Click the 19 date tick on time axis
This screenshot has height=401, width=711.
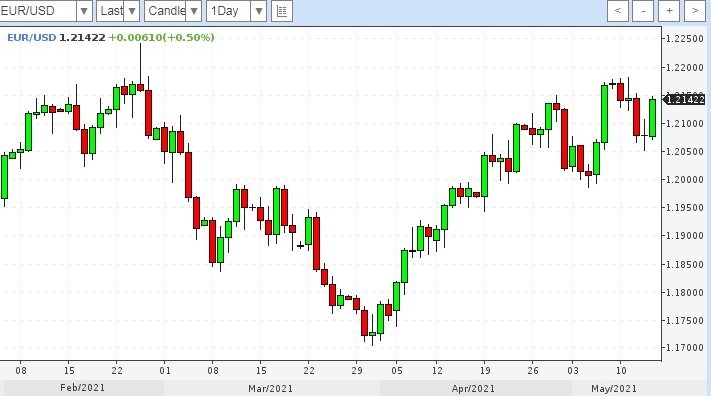485,371
